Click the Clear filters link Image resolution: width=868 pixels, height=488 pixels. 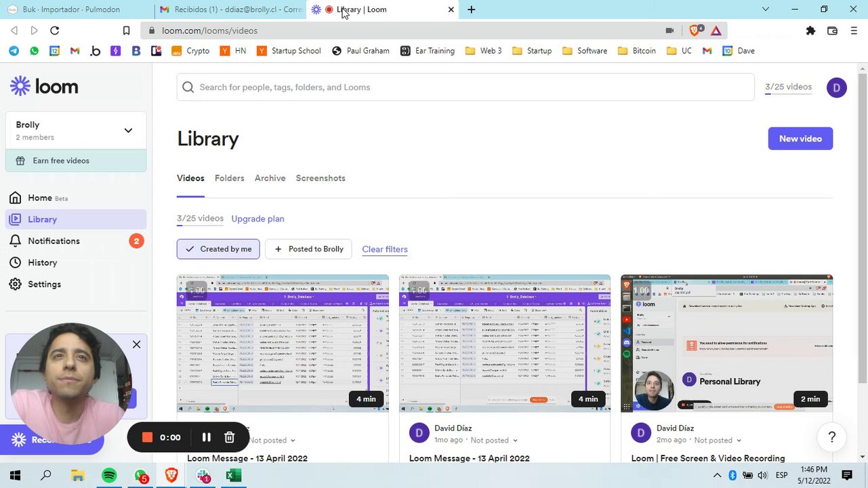pos(385,249)
